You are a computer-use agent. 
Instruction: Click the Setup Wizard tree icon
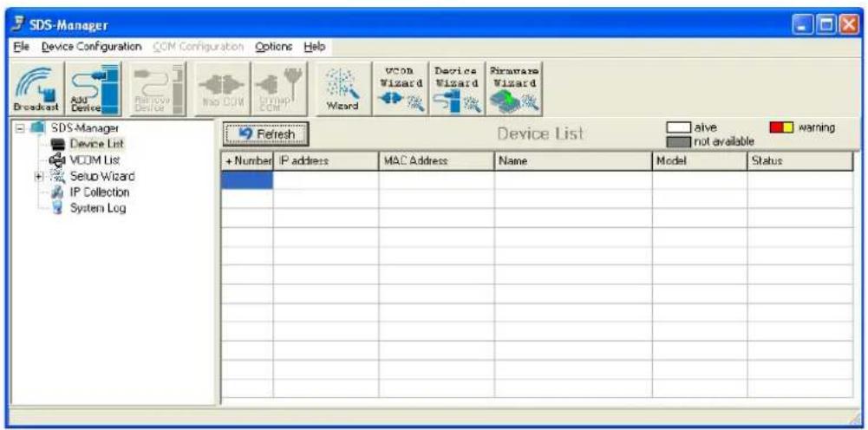click(57, 177)
